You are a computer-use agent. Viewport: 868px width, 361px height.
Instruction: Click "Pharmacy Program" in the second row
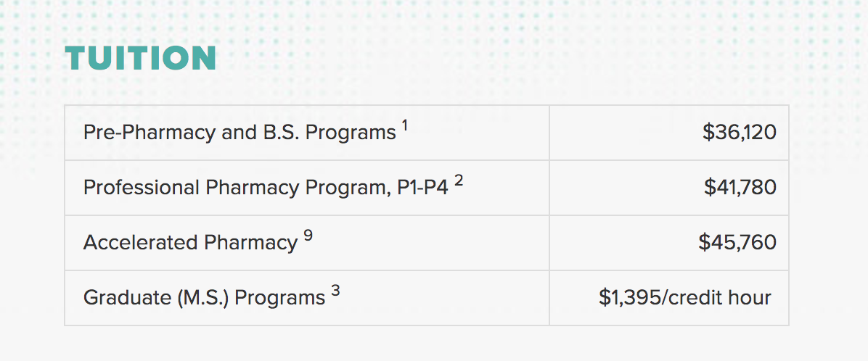296,188
